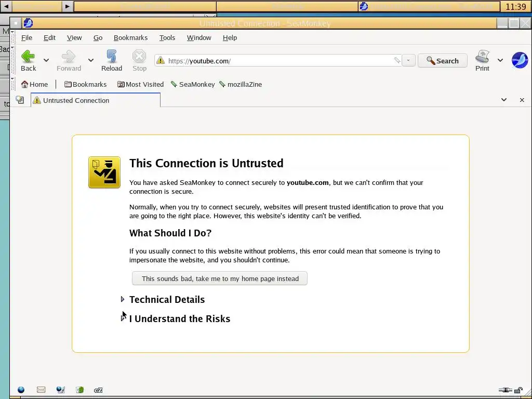532x399 pixels.
Task: Click the security padlock status icon
Action: (519, 390)
